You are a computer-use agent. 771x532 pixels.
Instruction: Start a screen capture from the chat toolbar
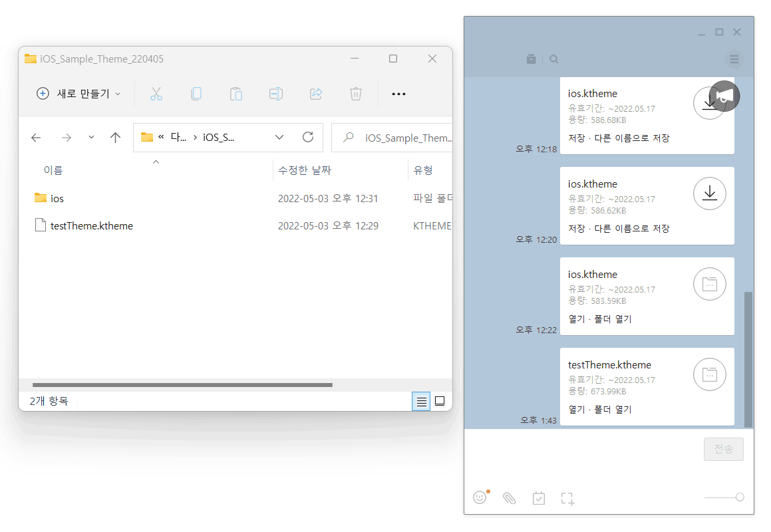(567, 497)
